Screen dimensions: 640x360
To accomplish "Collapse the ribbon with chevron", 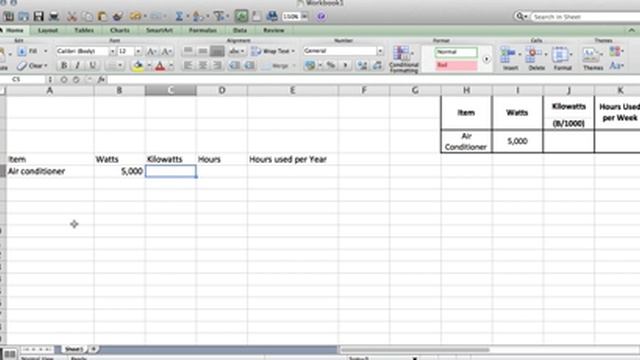I will pyautogui.click(x=631, y=30).
